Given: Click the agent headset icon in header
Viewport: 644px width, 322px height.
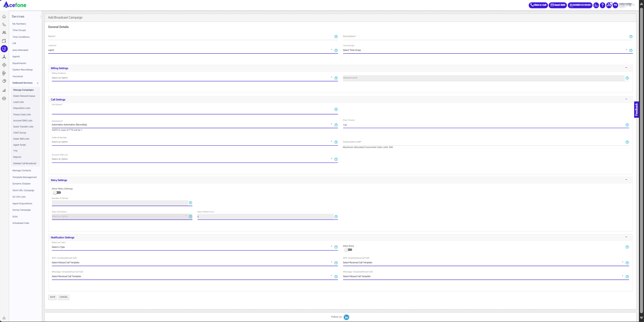Looking at the screenshot, I should [596, 5].
